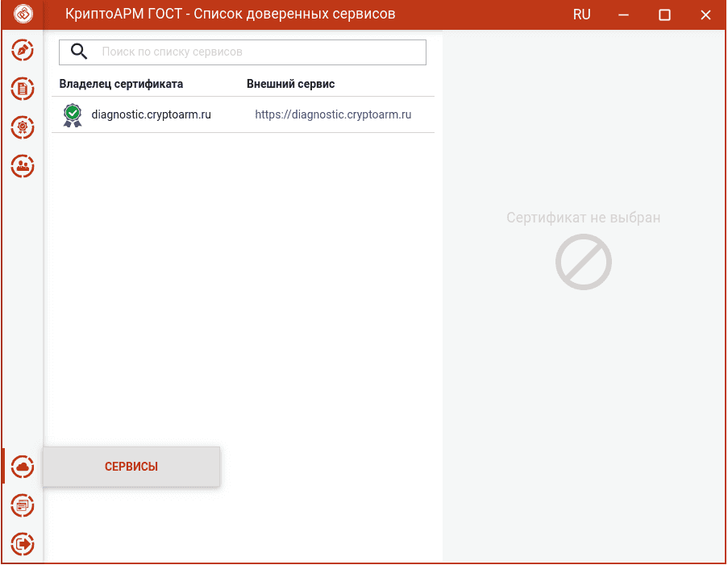Screen dimensions: 728x565
Task: Click the Владелец сертификата column header
Action: [121, 84]
